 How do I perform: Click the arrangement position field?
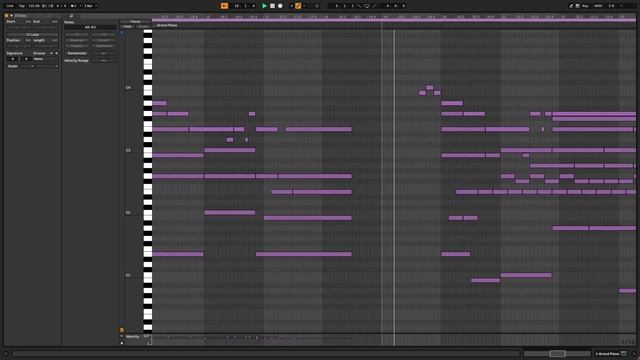point(244,6)
